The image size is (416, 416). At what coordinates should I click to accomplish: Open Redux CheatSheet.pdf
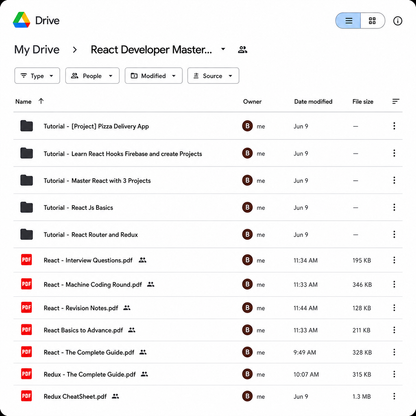(75, 397)
